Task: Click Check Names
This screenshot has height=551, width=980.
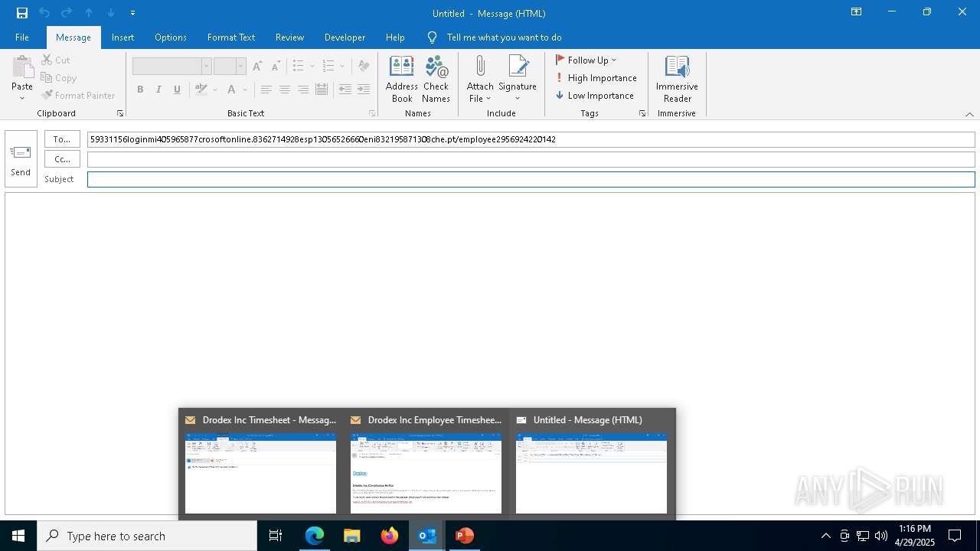Action: (x=436, y=79)
